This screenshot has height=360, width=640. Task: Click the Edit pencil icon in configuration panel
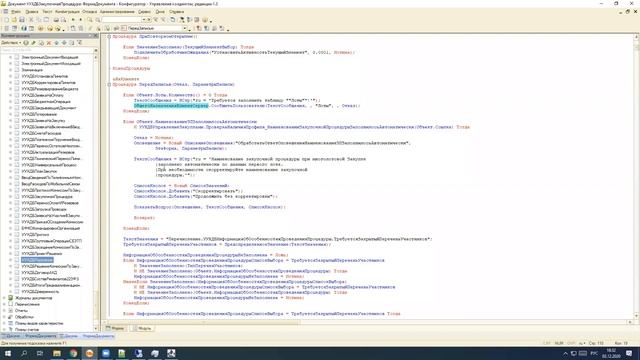pos(34,42)
